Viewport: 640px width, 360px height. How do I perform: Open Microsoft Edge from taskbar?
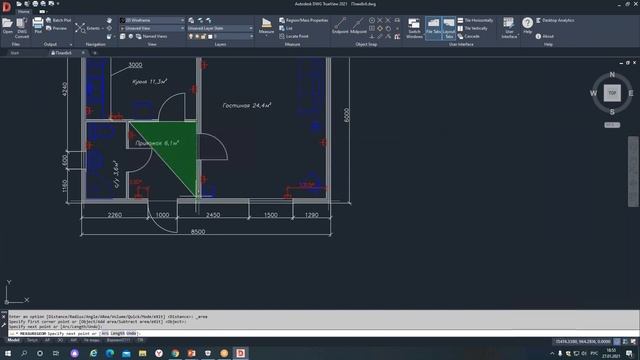pos(110,353)
